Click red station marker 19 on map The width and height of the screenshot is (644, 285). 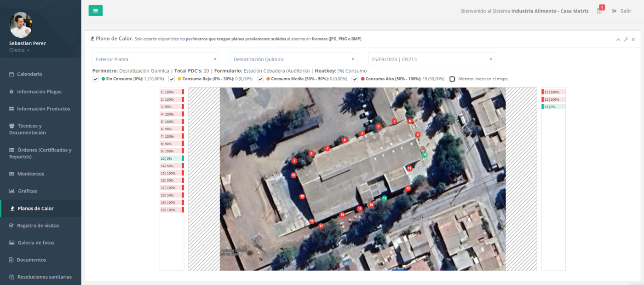302,196
